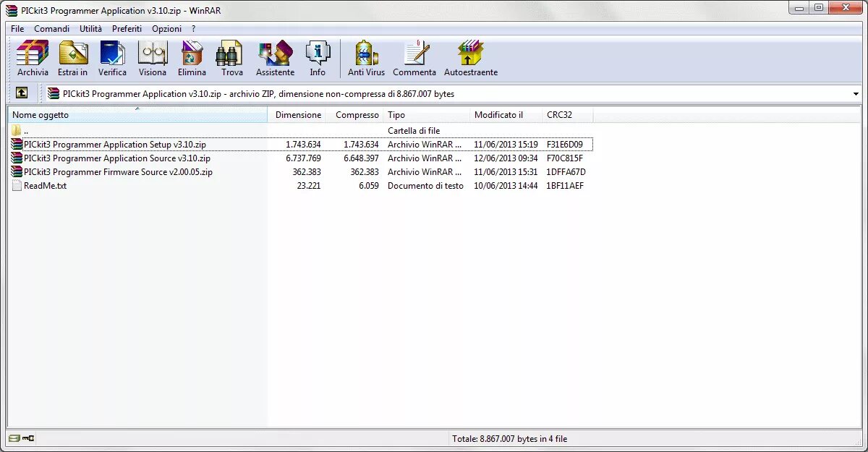
Task: Sort by CRC32 column header
Action: 568,115
